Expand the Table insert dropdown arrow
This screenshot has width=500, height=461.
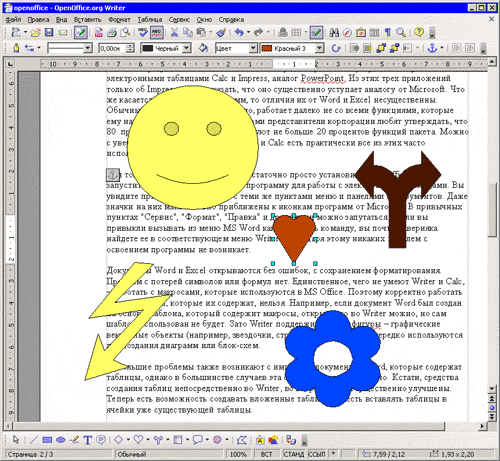[x=306, y=32]
